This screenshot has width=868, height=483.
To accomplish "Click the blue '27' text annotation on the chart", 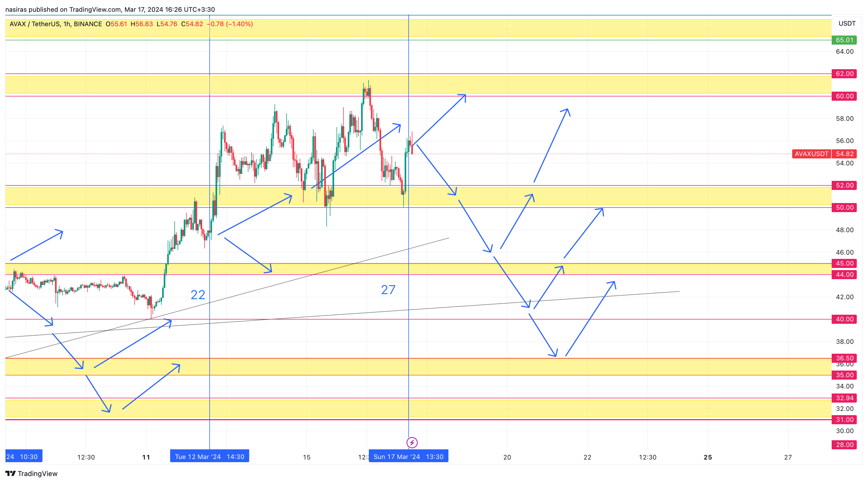I will point(388,290).
